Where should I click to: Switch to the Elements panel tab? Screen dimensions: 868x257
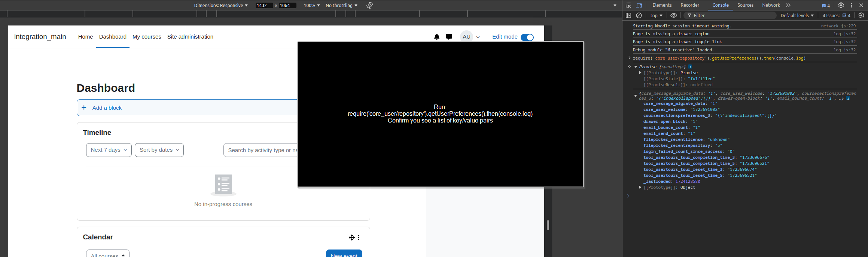tap(662, 5)
